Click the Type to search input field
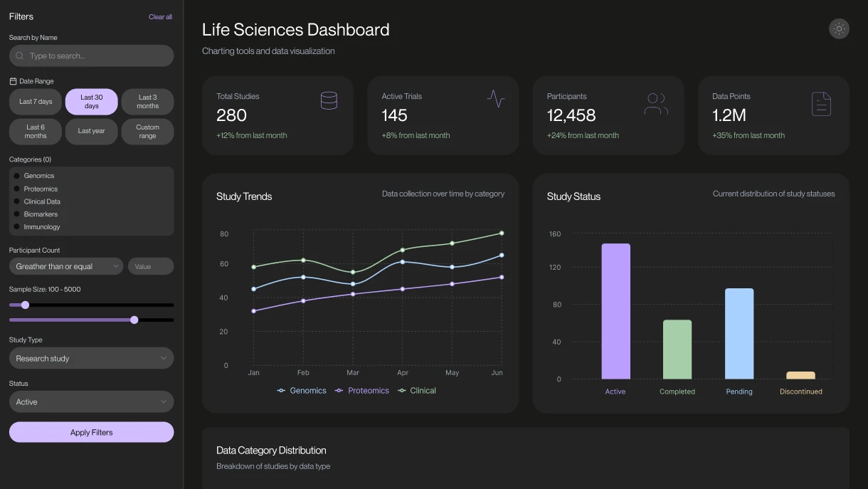This screenshot has height=489, width=868. coord(91,56)
